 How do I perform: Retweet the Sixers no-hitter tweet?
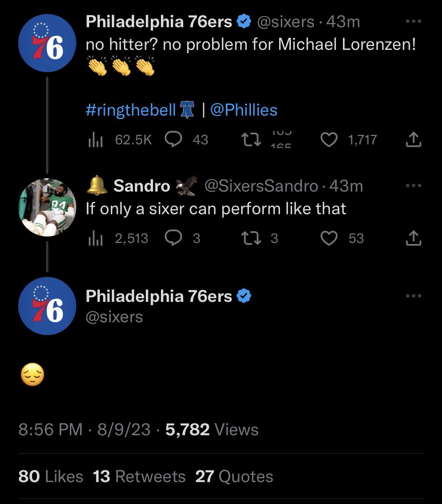[x=251, y=140]
